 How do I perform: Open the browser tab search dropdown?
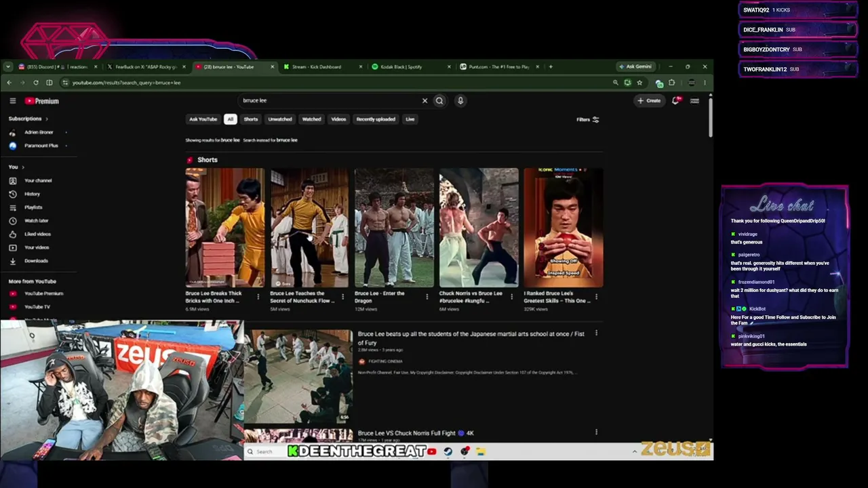pyautogui.click(x=7, y=66)
